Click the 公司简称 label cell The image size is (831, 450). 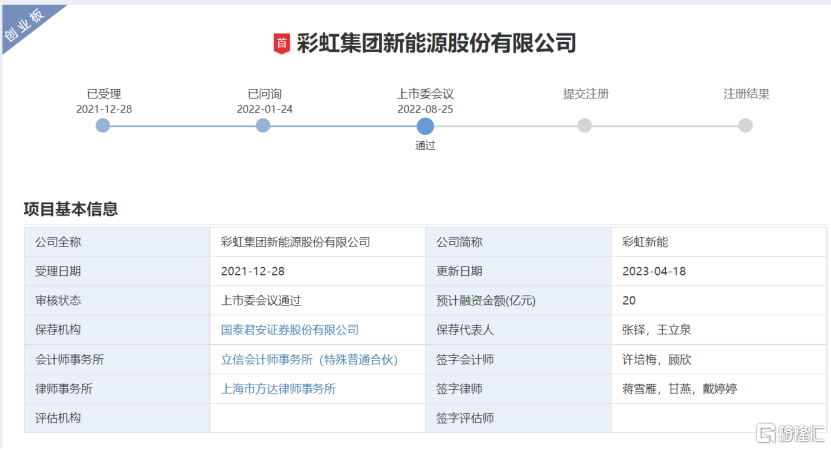click(518, 242)
